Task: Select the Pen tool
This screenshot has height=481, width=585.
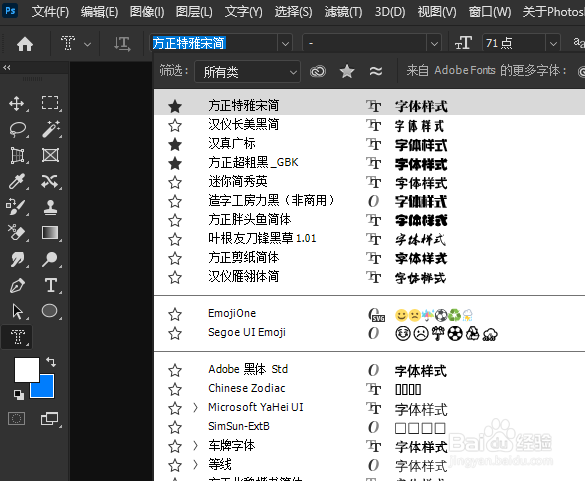Action: click(x=18, y=285)
